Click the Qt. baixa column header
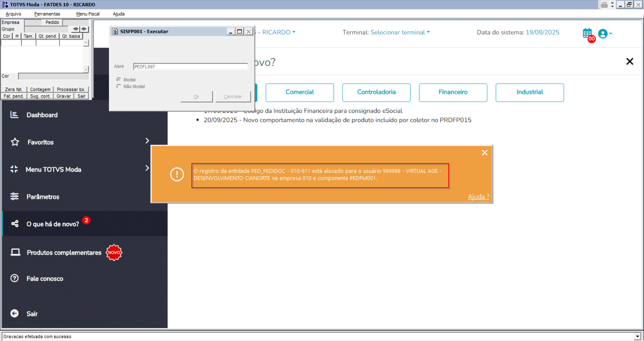Screen dimensions: 644x341 point(71,36)
